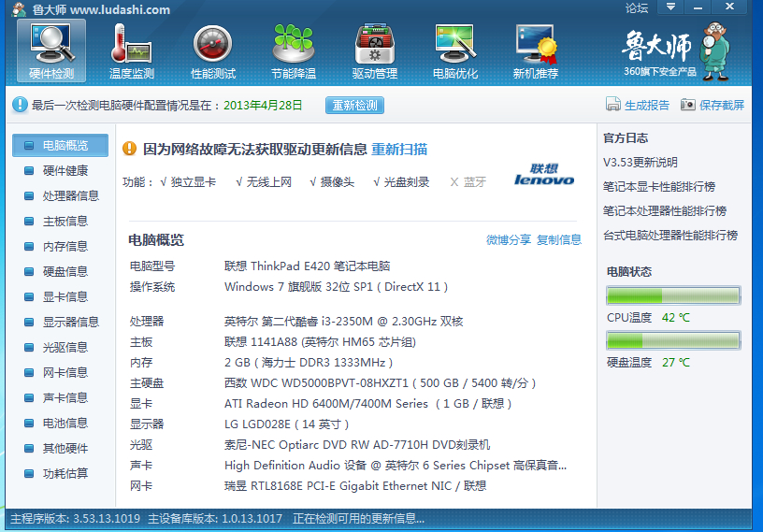Click the LG LGD028E display text

click(287, 424)
